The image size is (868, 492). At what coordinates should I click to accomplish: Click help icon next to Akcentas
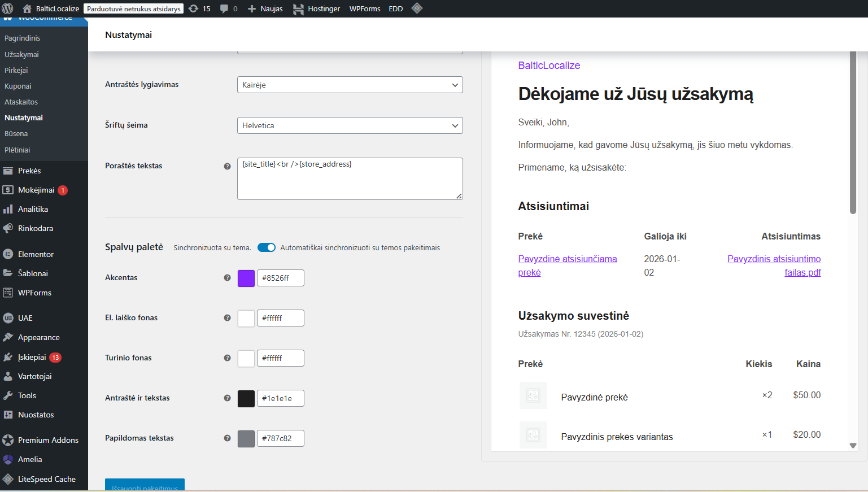227,278
